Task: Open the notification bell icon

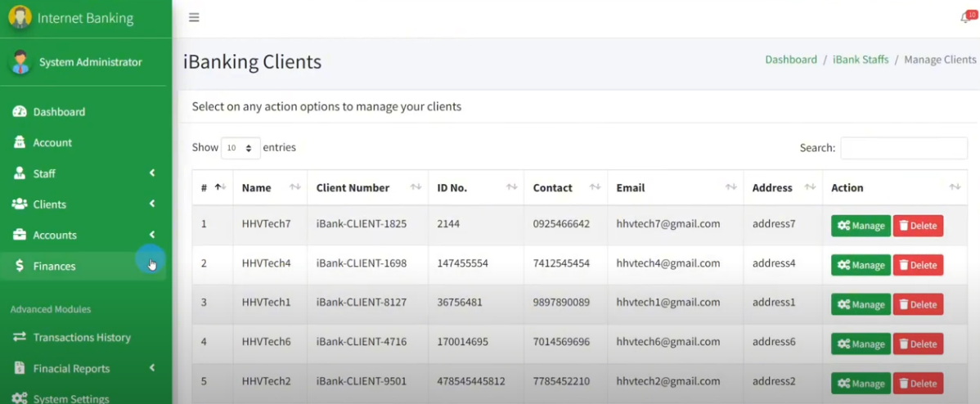Action: (x=966, y=18)
